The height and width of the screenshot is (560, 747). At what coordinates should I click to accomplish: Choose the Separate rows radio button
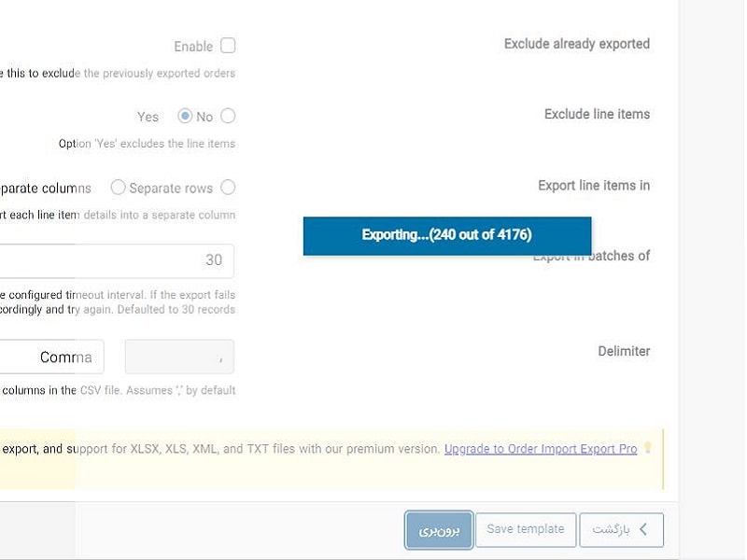pos(228,188)
